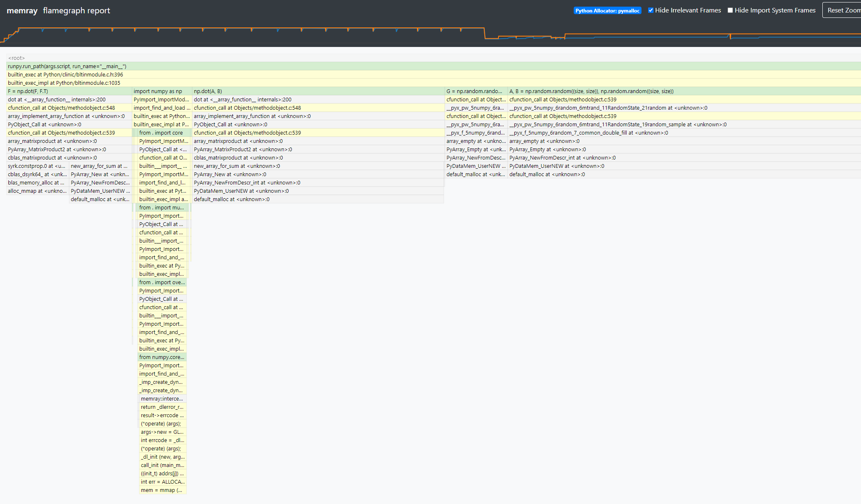Click the _common_double_fill frame
This screenshot has width=861, height=504.
coord(589,133)
